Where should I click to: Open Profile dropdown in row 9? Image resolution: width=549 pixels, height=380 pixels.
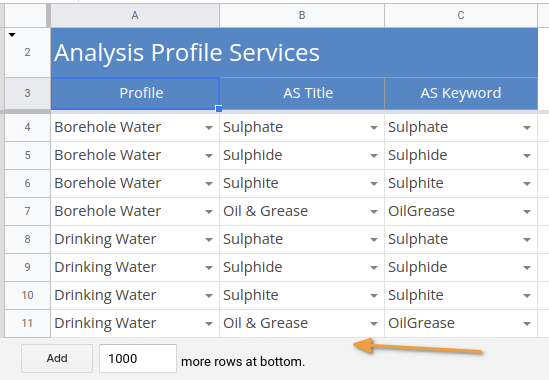(209, 268)
